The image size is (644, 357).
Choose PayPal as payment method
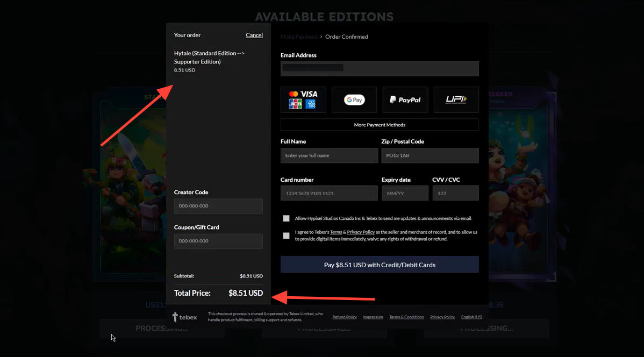coord(405,99)
